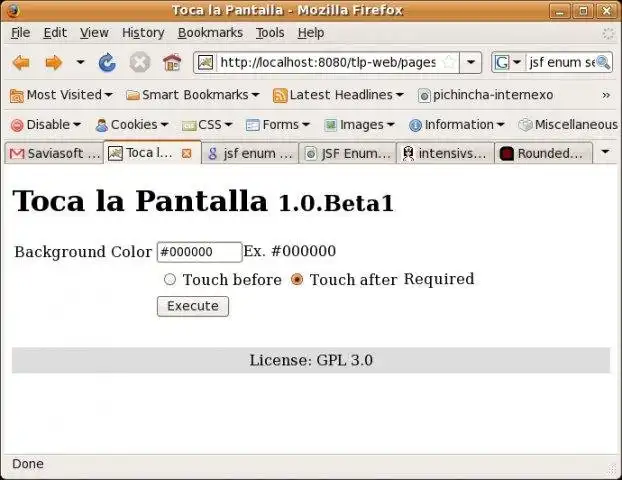Viewport: 622px width, 480px height.
Task: Click the site icon in the address bar
Action: click(205, 62)
